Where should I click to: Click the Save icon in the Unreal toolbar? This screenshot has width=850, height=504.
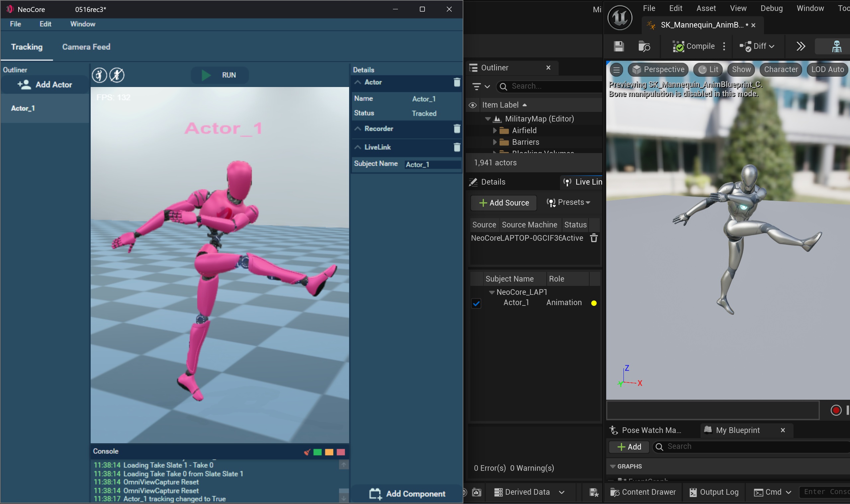click(x=618, y=46)
